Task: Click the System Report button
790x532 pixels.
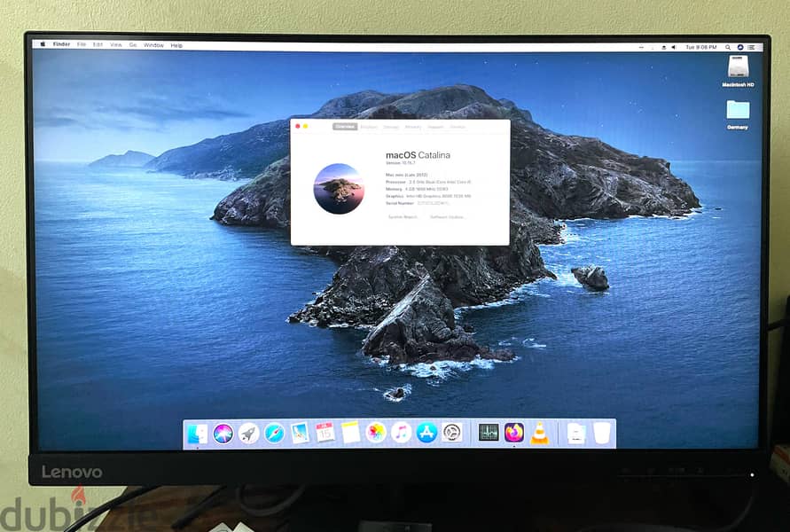Action: coord(403,216)
